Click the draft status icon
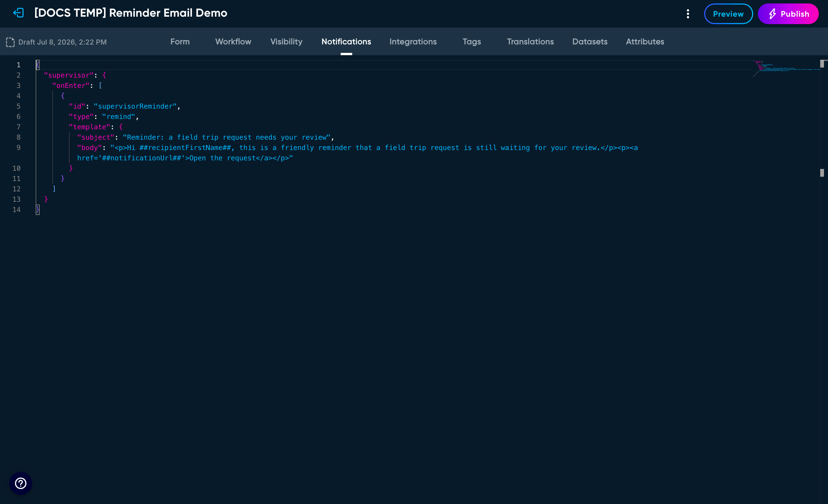This screenshot has height=504, width=828. tap(10, 42)
